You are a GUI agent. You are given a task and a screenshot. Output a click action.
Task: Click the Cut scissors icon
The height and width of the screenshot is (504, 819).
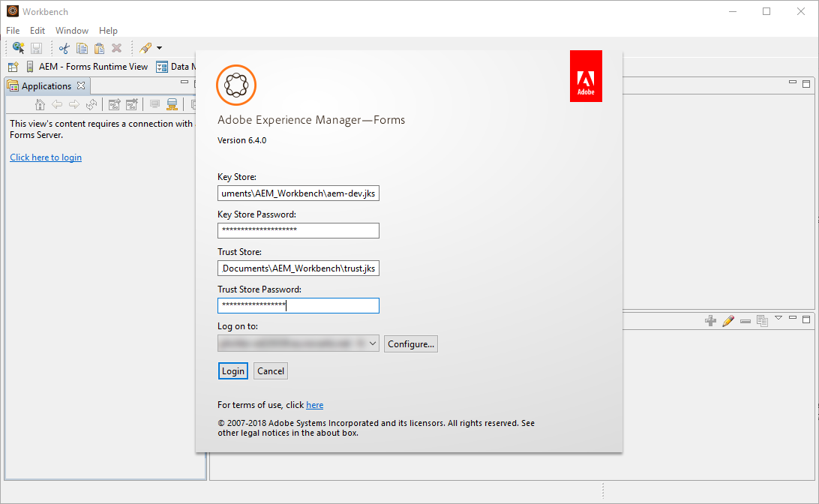[64, 49]
